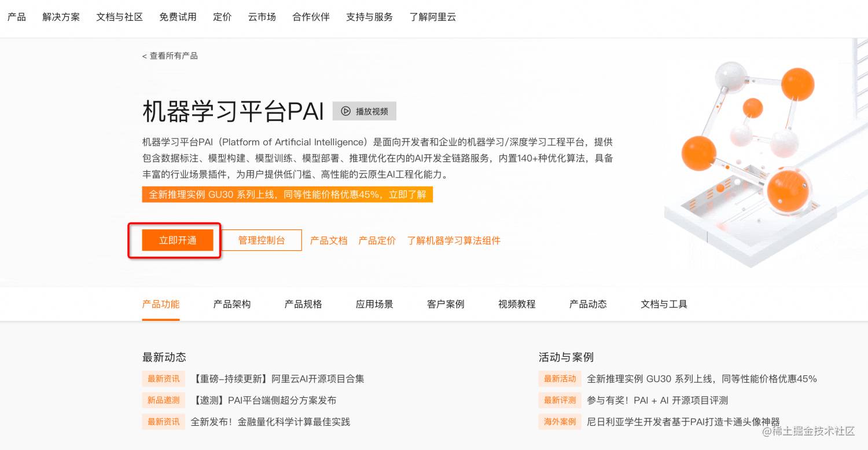This screenshot has width=868, height=450.
Task: Click the play icon in 播放视频 button
Action: (346, 111)
